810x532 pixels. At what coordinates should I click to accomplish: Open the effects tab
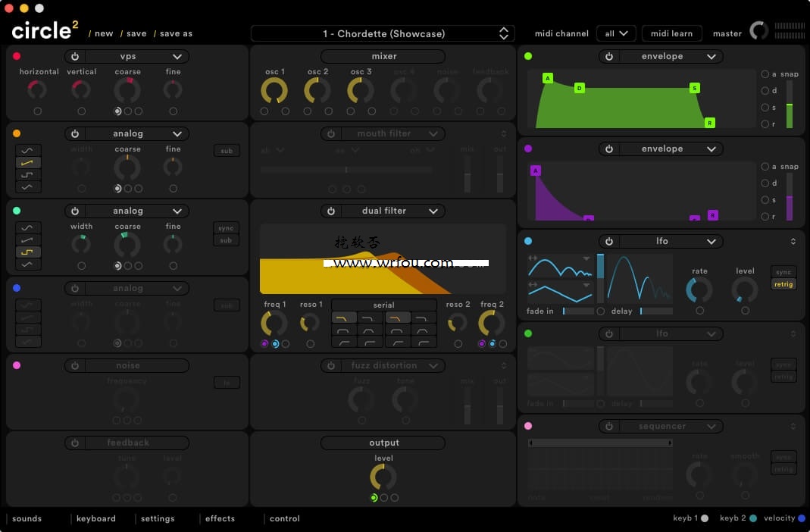[220, 518]
